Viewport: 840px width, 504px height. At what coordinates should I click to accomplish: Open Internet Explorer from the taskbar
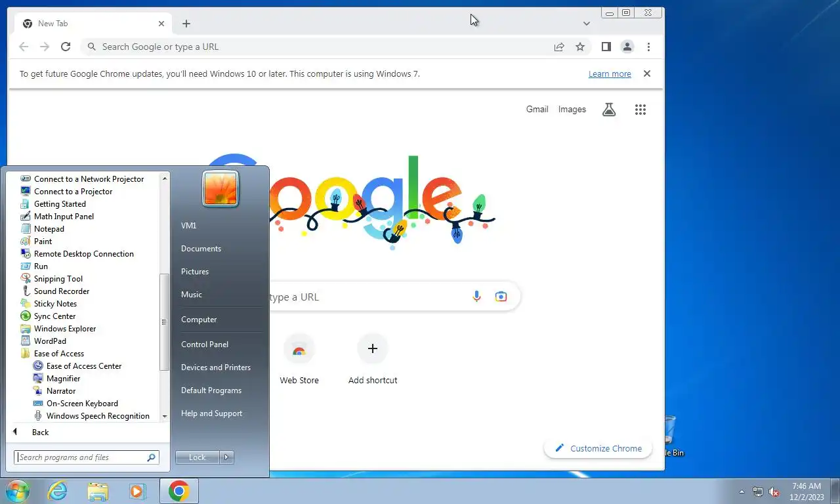point(58,491)
